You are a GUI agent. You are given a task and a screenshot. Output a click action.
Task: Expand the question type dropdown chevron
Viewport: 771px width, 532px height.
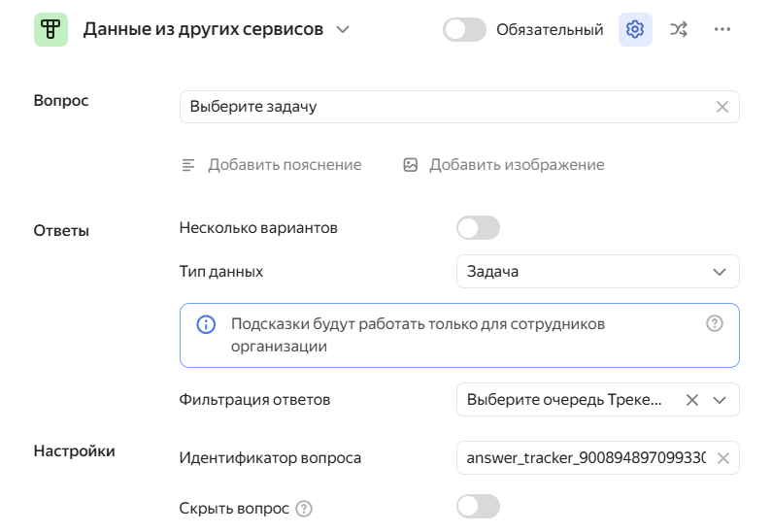click(342, 30)
